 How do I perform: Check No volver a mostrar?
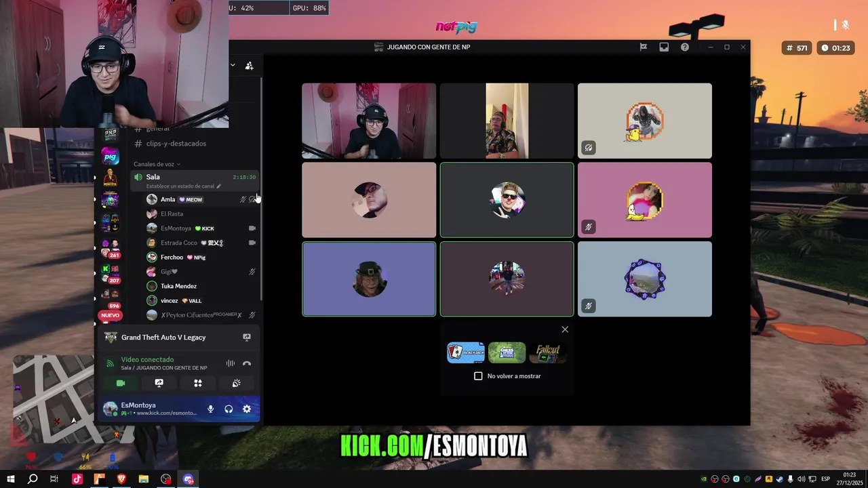478,376
